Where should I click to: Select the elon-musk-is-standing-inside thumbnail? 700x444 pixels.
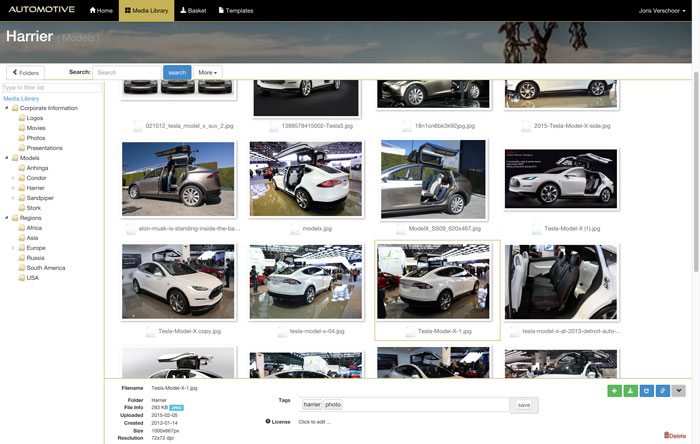coord(178,179)
